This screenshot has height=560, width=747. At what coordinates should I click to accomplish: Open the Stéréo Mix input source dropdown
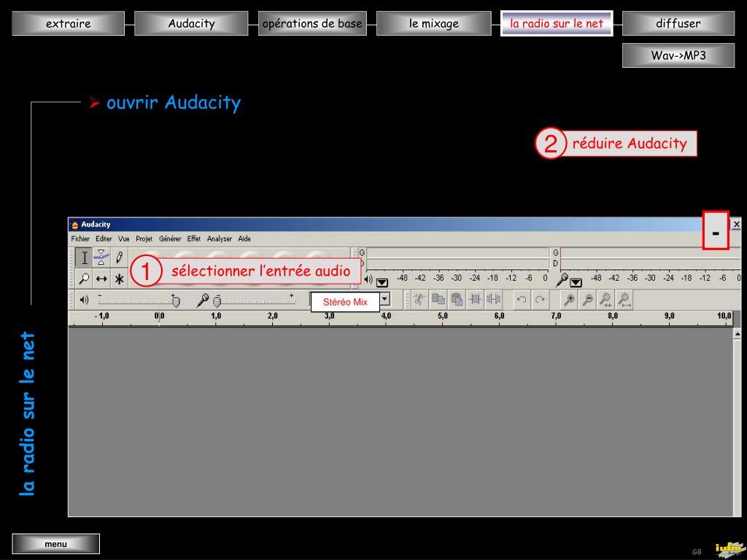385,300
